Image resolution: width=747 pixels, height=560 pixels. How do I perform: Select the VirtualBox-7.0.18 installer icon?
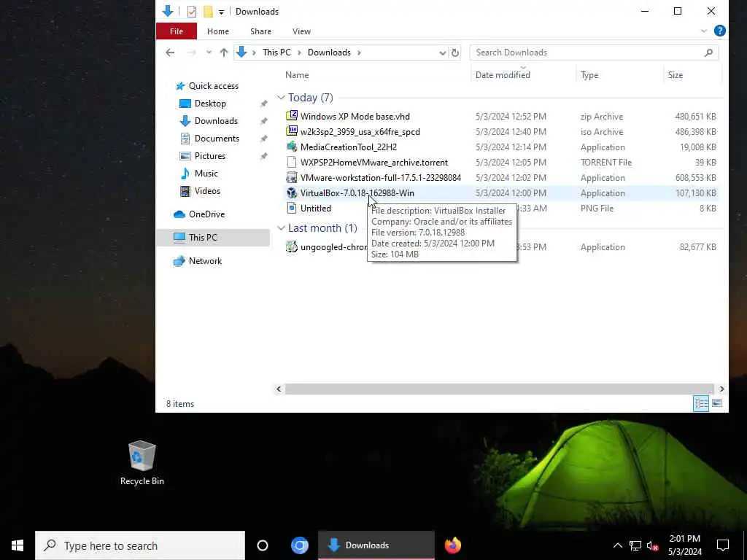pos(292,192)
